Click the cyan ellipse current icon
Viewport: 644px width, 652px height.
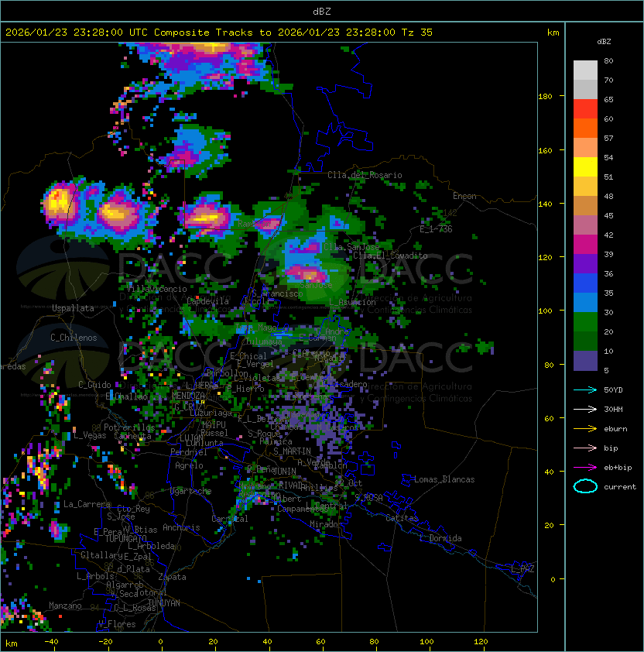coord(585,486)
